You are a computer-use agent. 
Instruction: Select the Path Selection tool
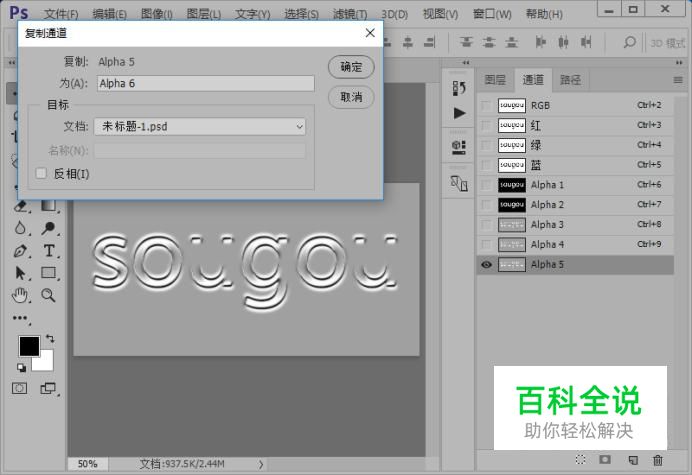[20, 273]
